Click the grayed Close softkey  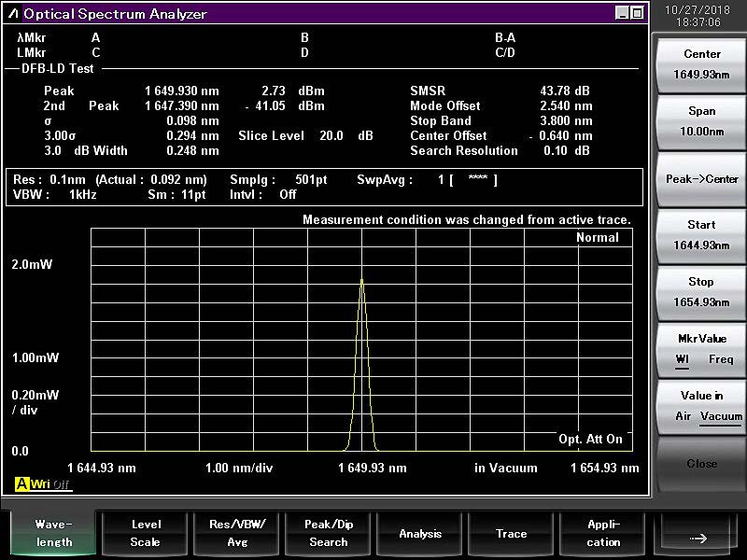tap(701, 463)
